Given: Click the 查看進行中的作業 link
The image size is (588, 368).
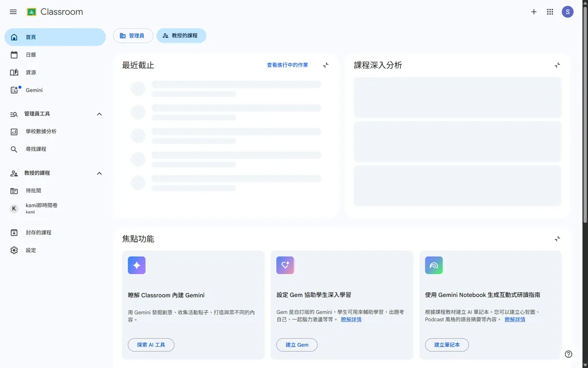Looking at the screenshot, I should [288, 65].
